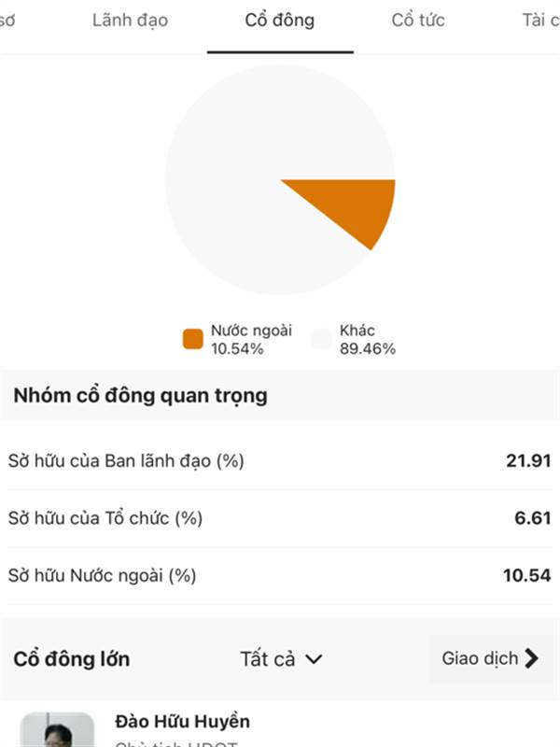The height and width of the screenshot is (747, 560).
Task: Select the Cổ đông tab
Action: tap(280, 21)
